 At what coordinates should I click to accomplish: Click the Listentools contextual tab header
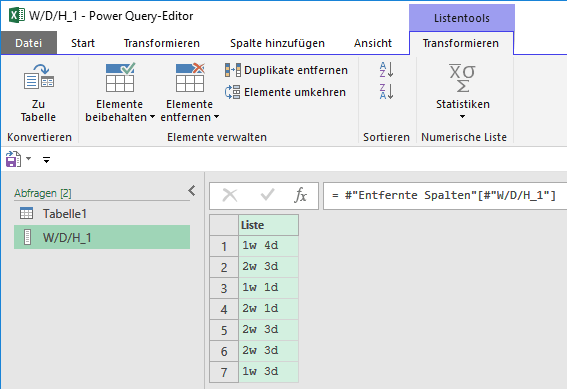click(462, 18)
